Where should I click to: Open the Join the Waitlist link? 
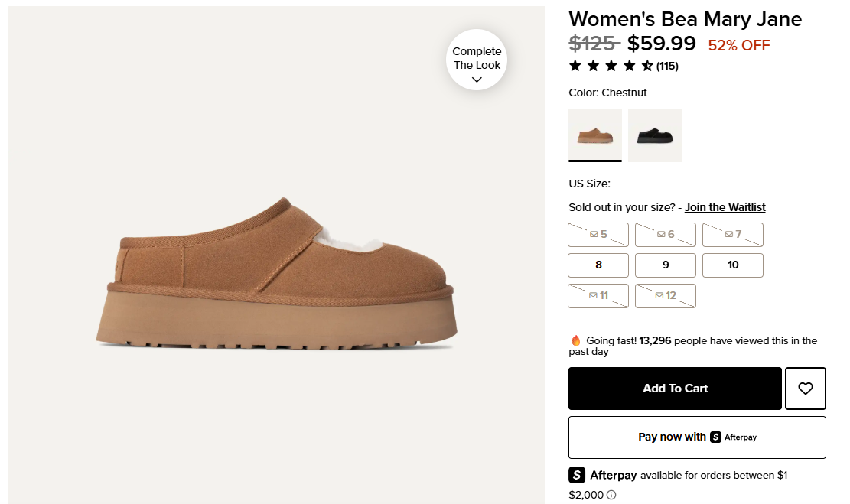(x=725, y=207)
